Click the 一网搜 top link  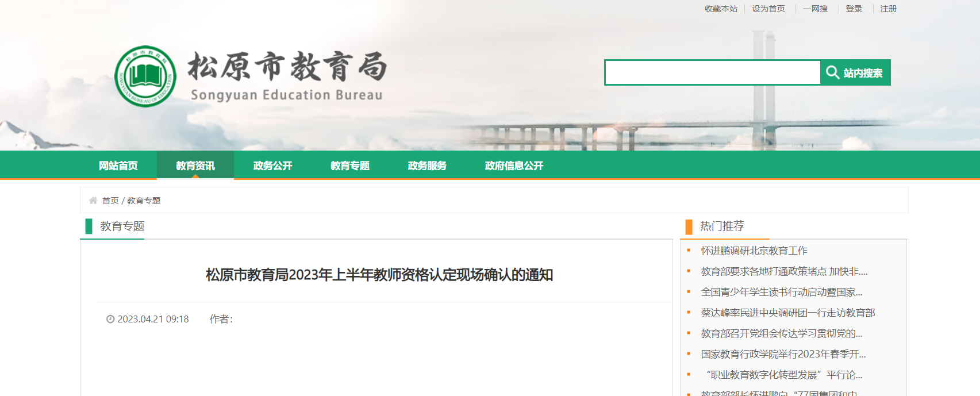point(816,9)
